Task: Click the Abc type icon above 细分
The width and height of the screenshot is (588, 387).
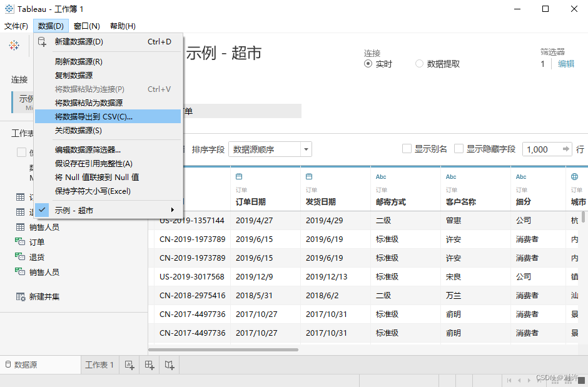Action: (521, 177)
